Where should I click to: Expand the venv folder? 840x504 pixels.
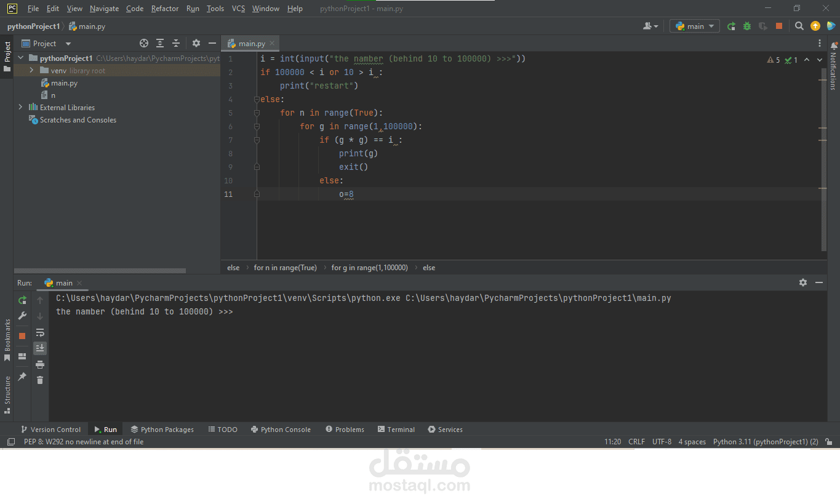[x=32, y=71]
